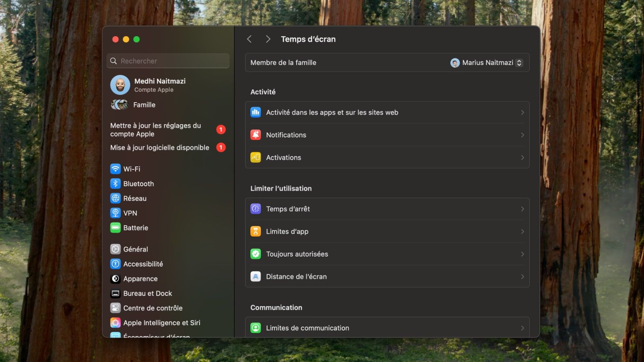Open the purple Temps d'arrêt icon
This screenshot has width=644, height=362.
[256, 209]
